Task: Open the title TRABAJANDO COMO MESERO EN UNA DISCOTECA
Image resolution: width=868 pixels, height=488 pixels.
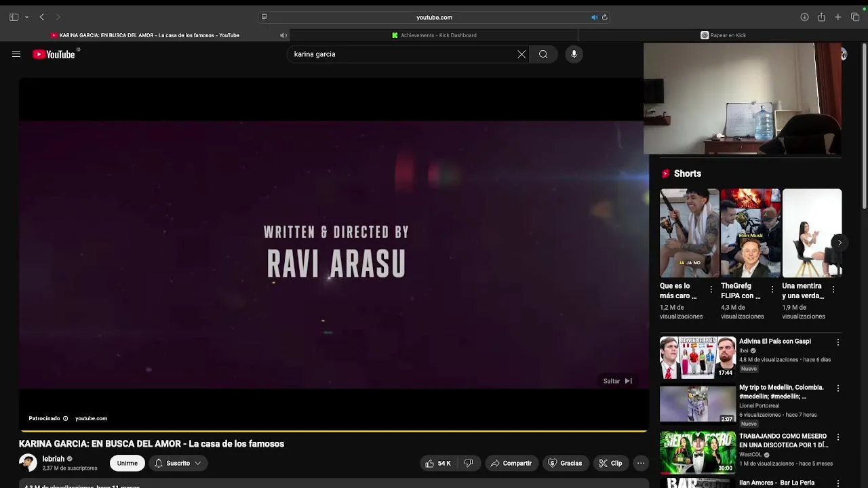Action: click(784, 441)
